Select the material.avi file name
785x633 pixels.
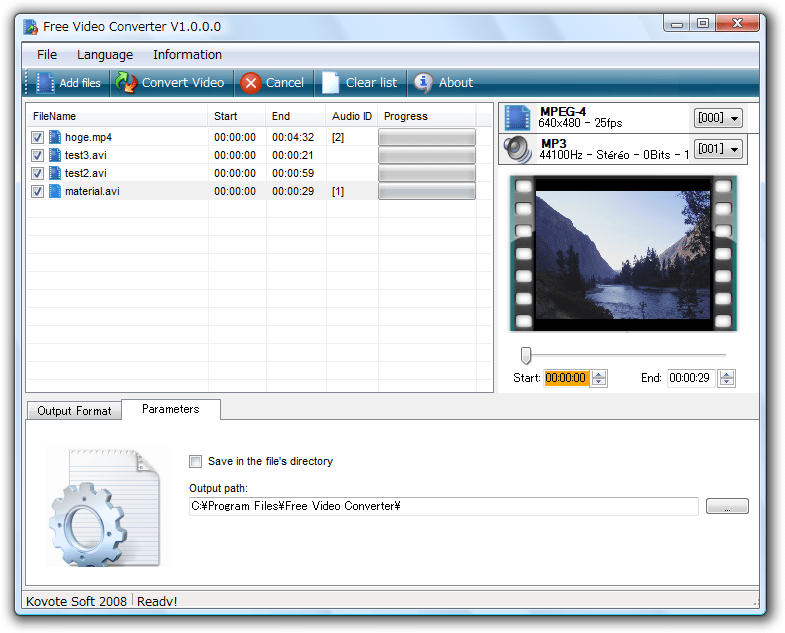pos(92,191)
